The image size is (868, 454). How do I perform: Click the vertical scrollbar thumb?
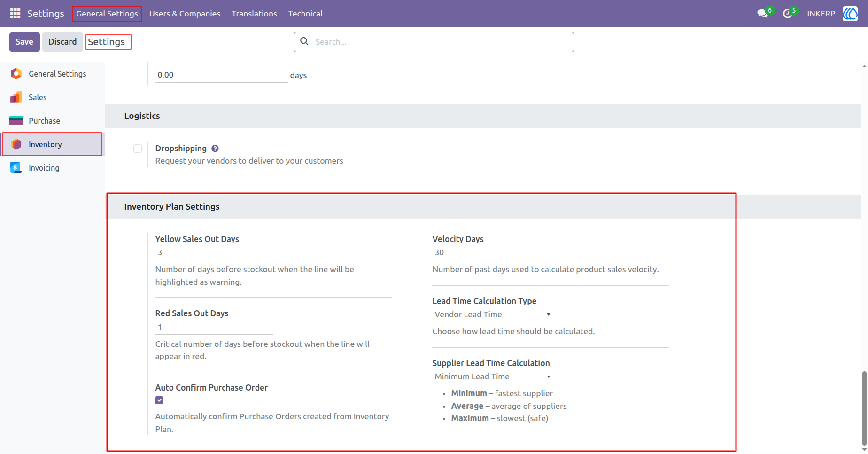click(x=864, y=407)
